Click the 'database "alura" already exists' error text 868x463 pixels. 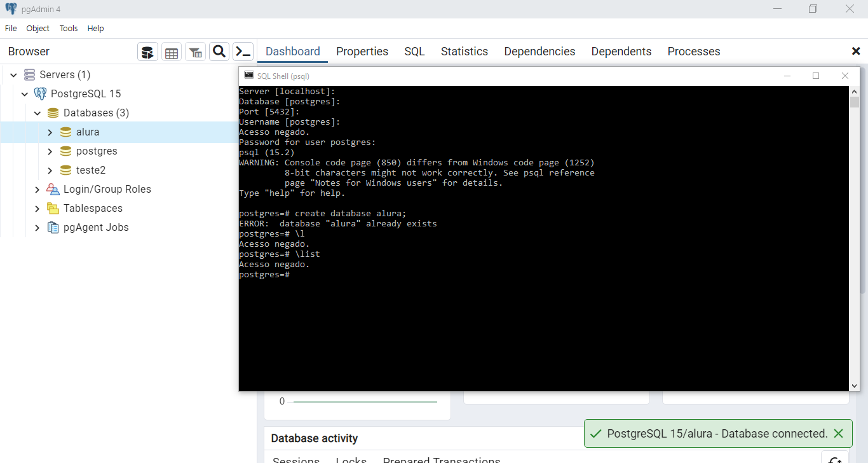tap(358, 224)
